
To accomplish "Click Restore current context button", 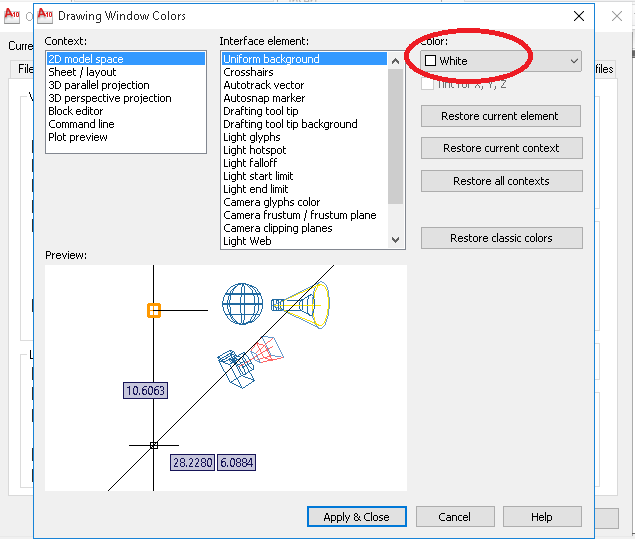I will (x=501, y=148).
